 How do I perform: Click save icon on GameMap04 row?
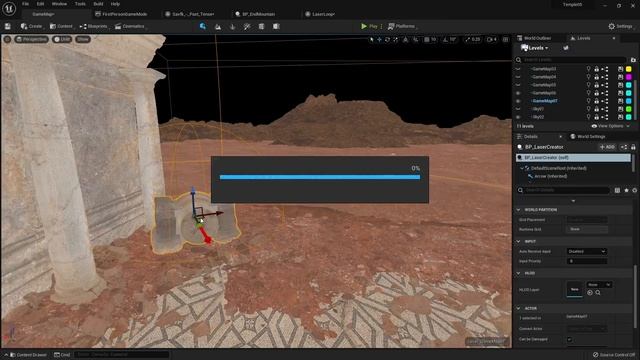[x=620, y=77]
